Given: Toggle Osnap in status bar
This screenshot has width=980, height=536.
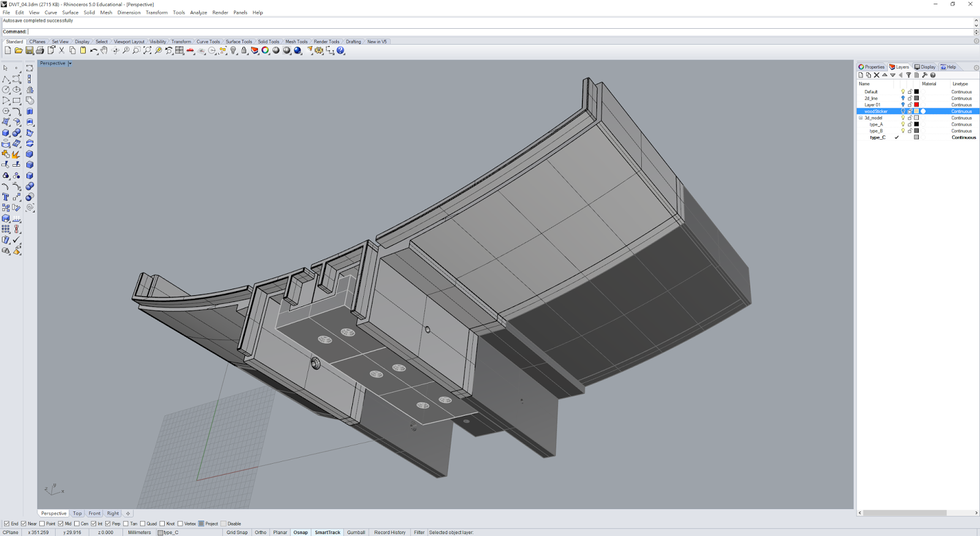Looking at the screenshot, I should (301, 532).
